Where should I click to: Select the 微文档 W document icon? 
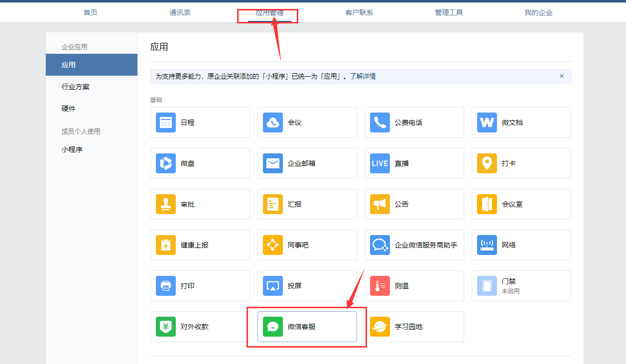[x=487, y=122]
